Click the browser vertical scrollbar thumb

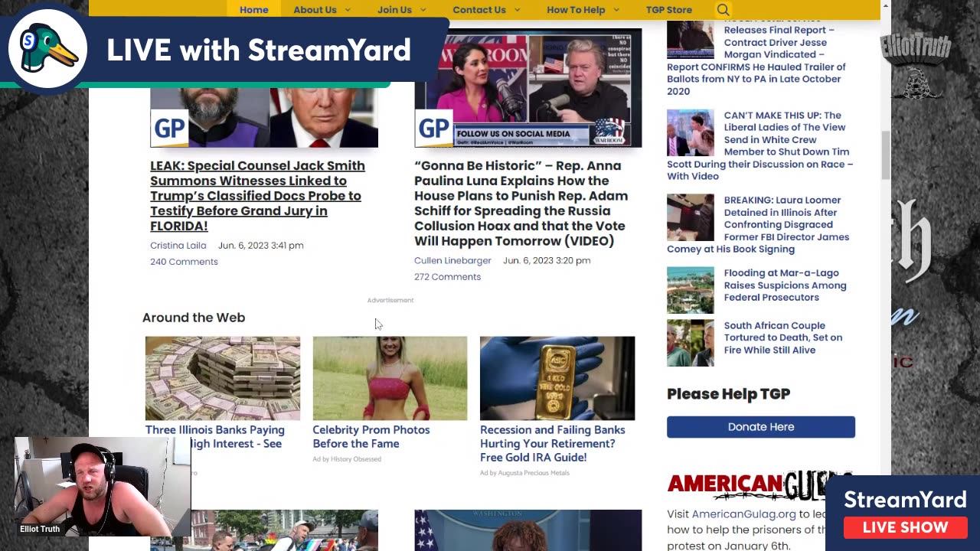click(x=885, y=155)
